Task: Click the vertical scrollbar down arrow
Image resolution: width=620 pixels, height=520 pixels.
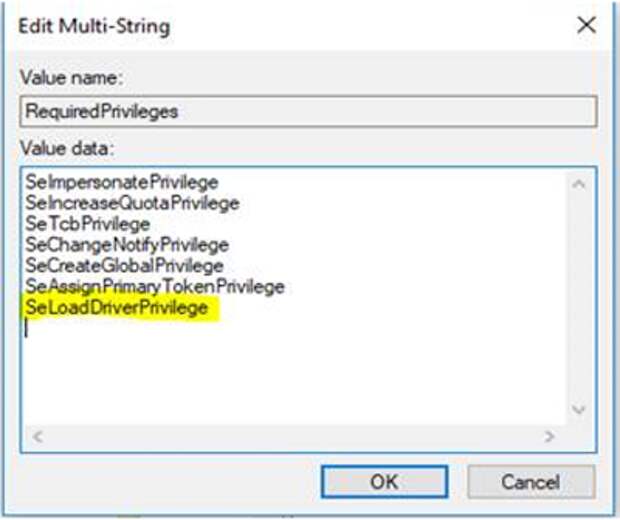Action: click(x=579, y=409)
